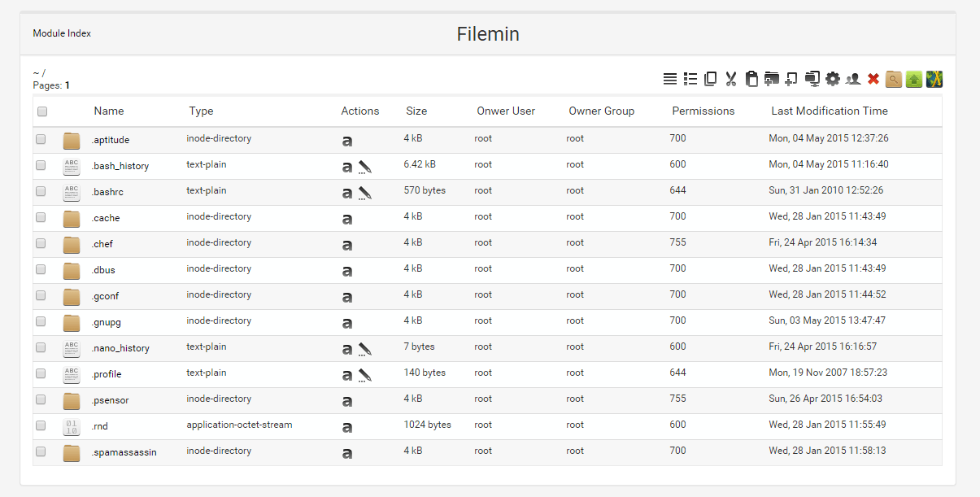Open the Module Index link
The image size is (980, 497).
tap(62, 33)
